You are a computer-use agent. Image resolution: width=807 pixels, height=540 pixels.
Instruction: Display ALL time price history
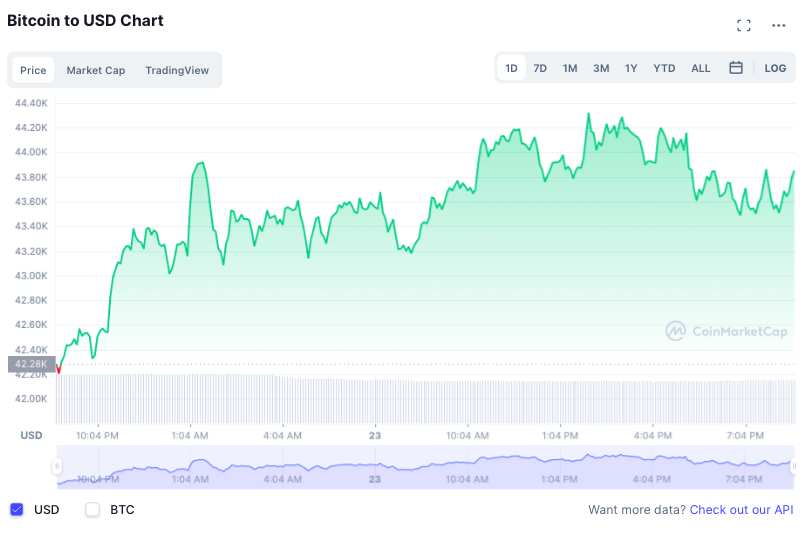pos(701,68)
